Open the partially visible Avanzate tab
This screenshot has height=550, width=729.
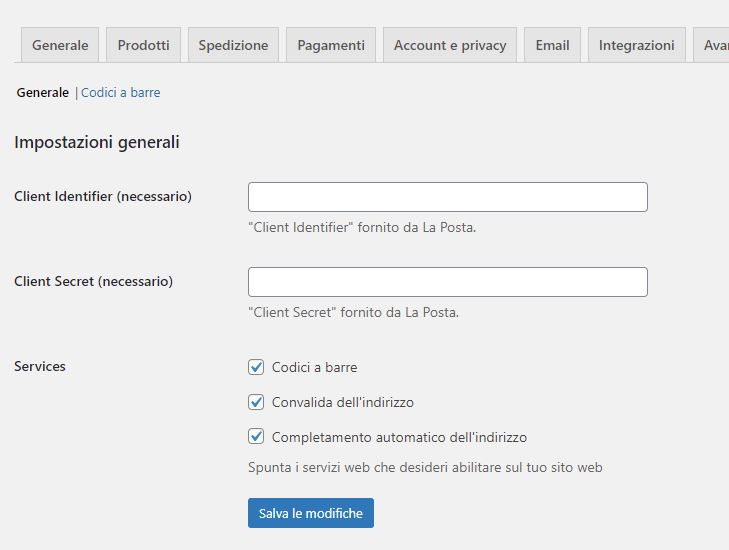tap(714, 45)
